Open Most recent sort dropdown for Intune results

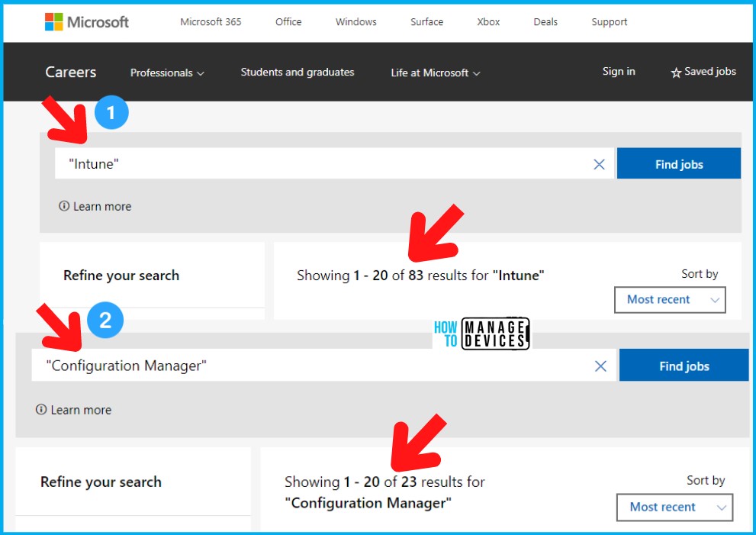click(x=670, y=300)
